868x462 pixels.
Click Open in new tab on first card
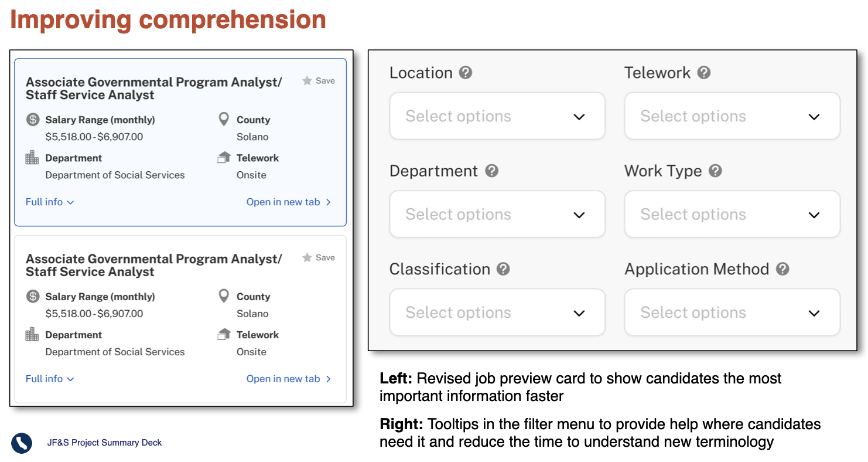click(283, 202)
